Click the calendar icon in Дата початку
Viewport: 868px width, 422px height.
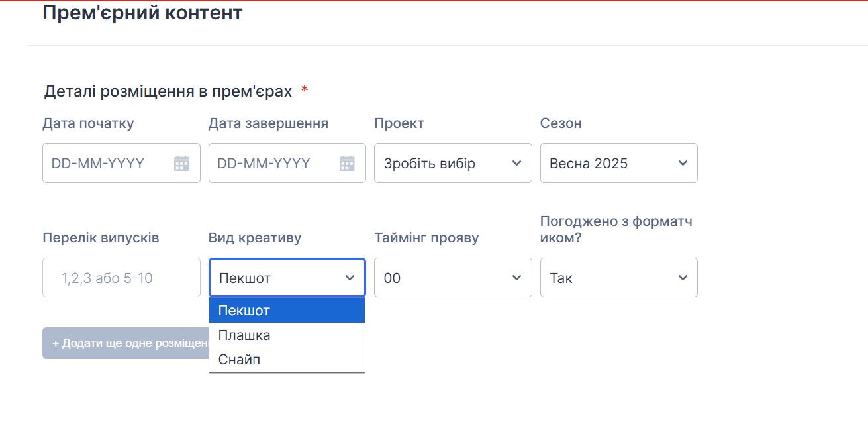click(x=181, y=164)
